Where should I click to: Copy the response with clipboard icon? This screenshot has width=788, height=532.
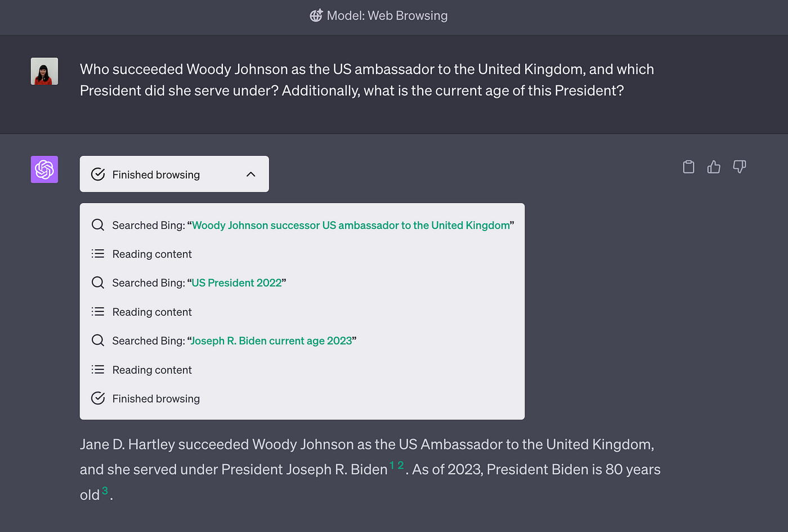(x=688, y=167)
